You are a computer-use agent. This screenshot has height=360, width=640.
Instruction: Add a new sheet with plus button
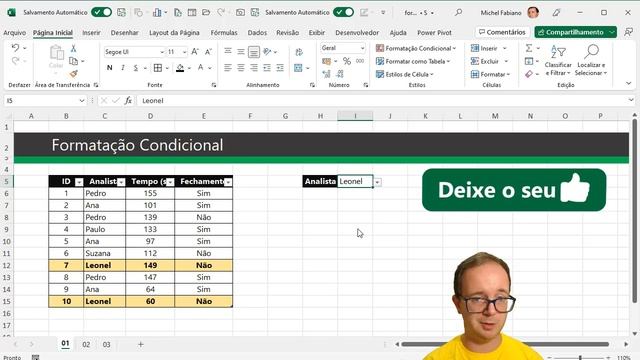140,344
